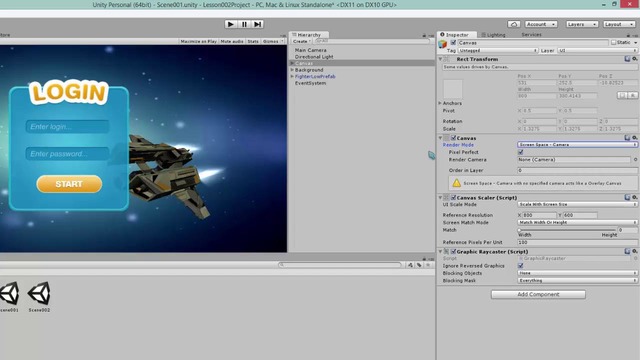Click Project search by type icon

[x=410, y=265]
